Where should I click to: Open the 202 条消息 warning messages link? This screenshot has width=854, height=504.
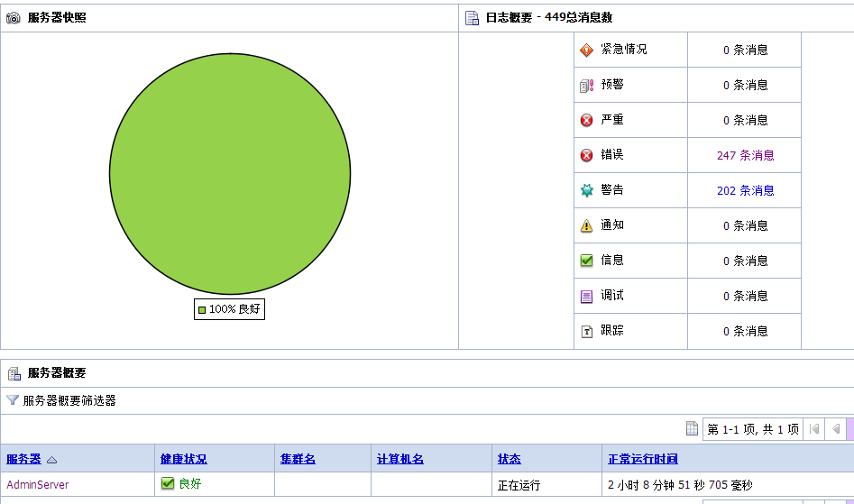point(745,190)
